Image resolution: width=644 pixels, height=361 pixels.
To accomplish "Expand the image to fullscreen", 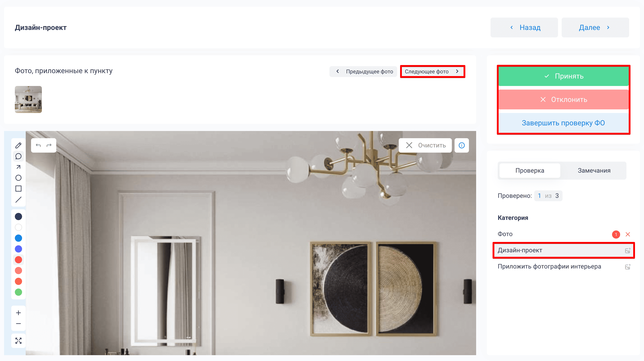I will (x=18, y=341).
